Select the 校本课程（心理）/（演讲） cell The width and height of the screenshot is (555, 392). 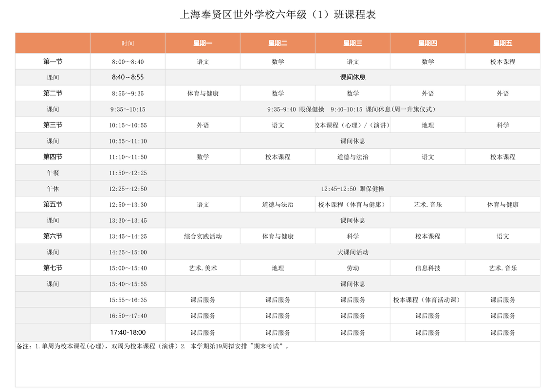point(352,125)
